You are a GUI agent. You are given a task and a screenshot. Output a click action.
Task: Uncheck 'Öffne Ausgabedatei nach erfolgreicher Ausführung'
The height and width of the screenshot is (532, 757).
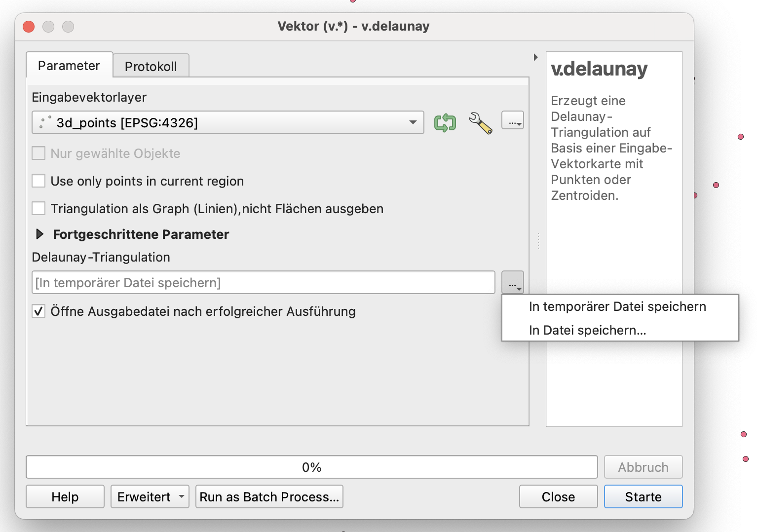click(x=38, y=311)
